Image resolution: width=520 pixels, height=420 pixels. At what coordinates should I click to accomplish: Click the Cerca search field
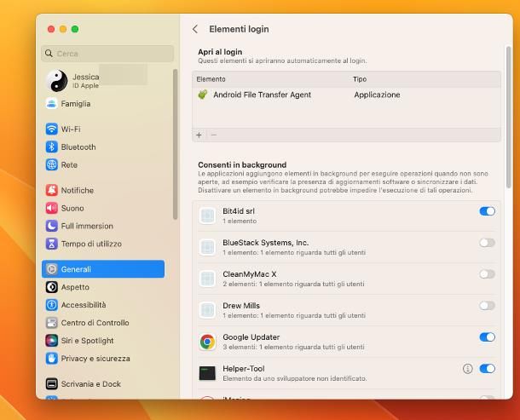pyautogui.click(x=107, y=54)
